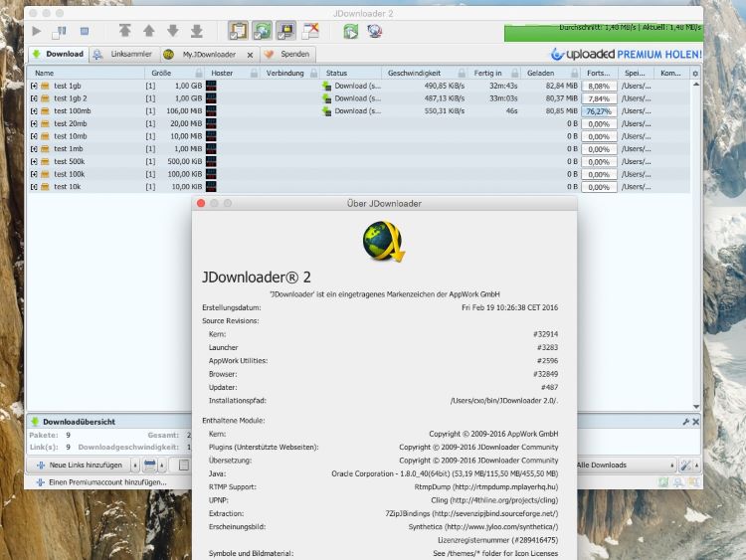Click the update check icon in toolbar

[x=351, y=32]
